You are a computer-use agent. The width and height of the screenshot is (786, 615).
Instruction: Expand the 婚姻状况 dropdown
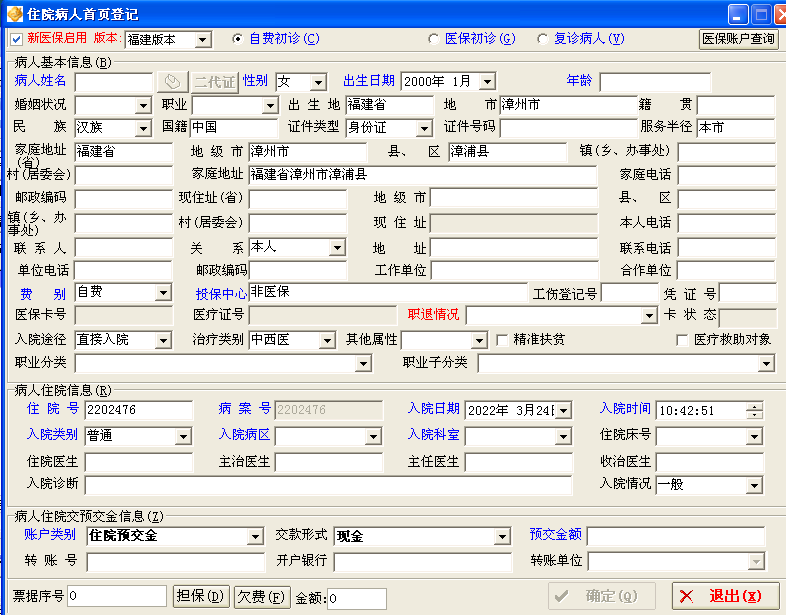[143, 105]
